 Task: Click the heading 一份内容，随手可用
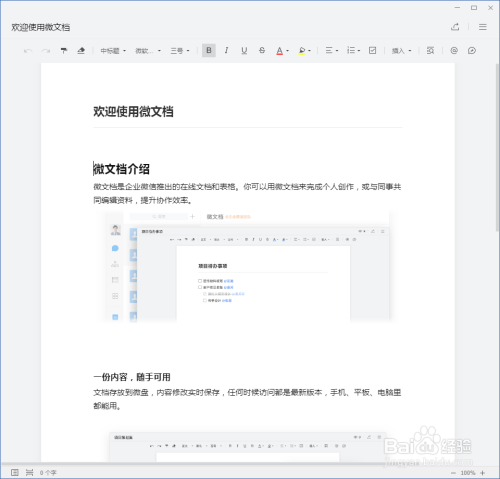tap(132, 377)
